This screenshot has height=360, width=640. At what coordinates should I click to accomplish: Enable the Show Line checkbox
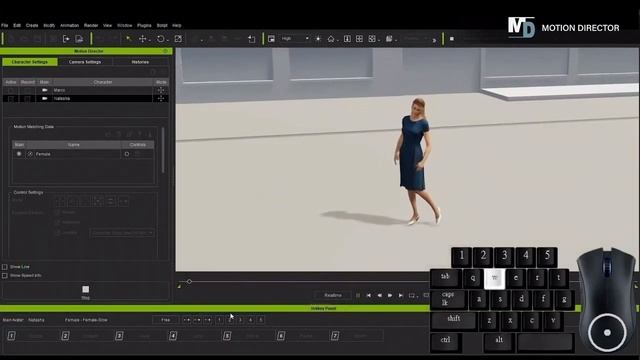(5, 267)
